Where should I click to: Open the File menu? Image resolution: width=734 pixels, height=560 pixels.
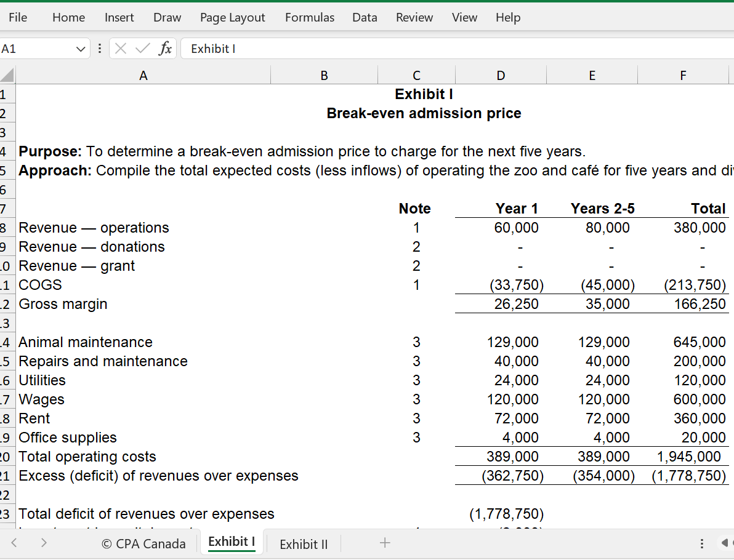pos(18,17)
